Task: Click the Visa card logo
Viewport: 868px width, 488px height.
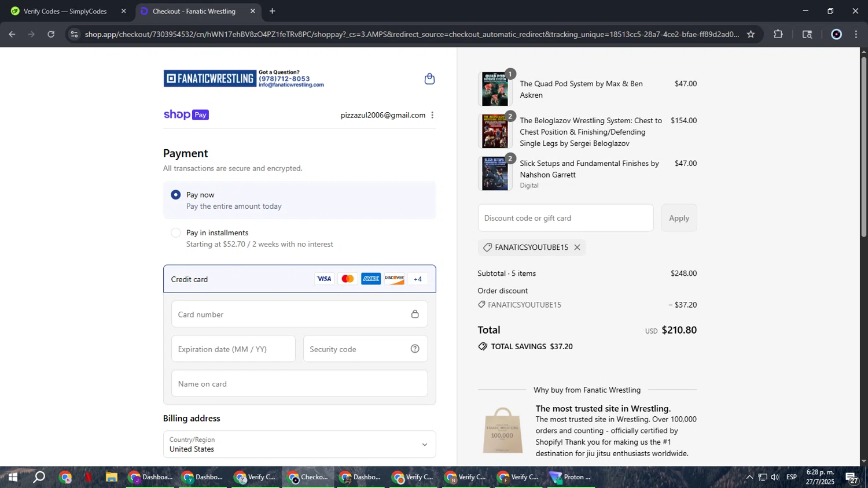Action: click(x=324, y=279)
